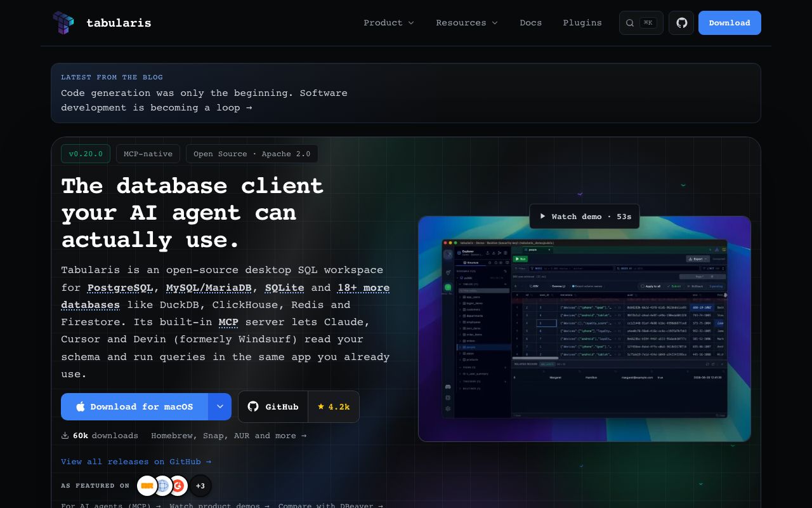Click the Open Source Apache 2.0 badge
Viewport: 812px width, 508px height.
click(x=252, y=154)
